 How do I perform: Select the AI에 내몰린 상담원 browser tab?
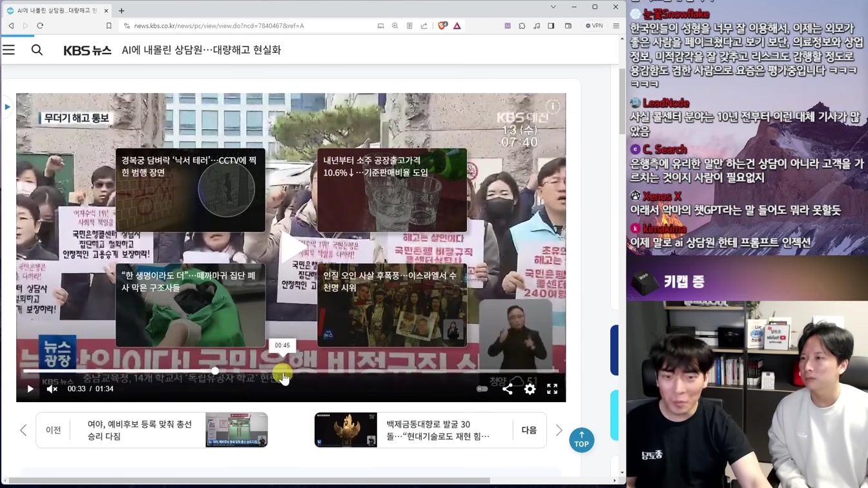57,10
